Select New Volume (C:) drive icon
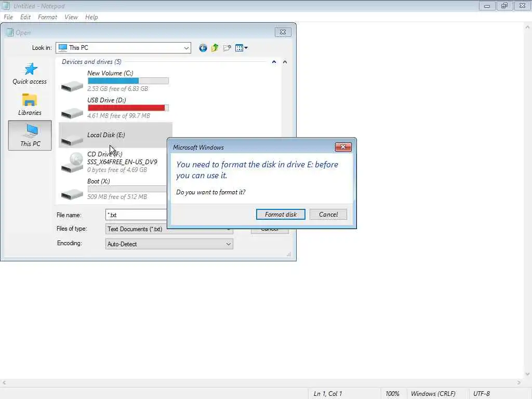Image resolution: width=532 pixels, height=399 pixels. pyautogui.click(x=72, y=86)
